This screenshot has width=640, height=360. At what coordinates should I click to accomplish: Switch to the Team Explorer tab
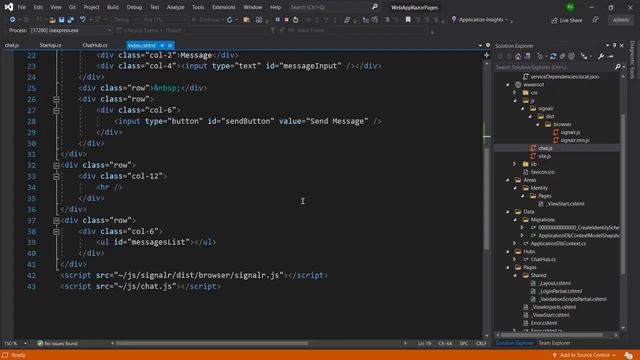(554, 343)
